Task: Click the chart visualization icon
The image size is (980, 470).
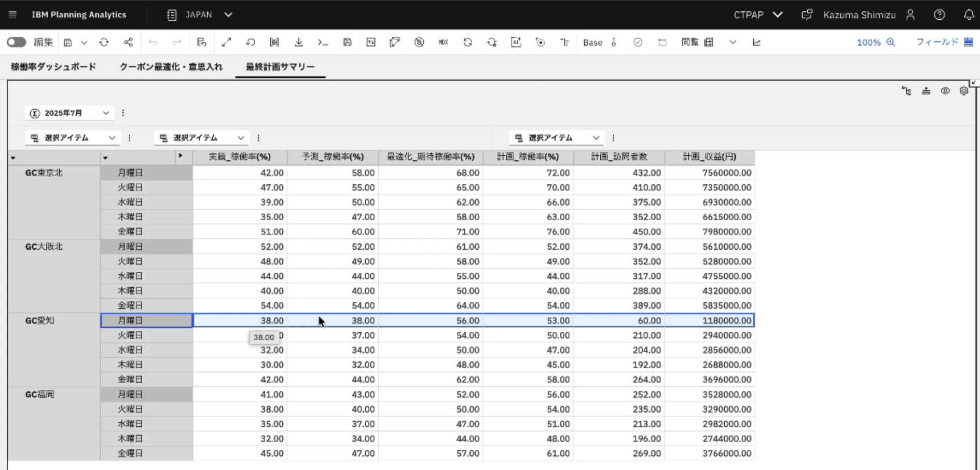Action: [x=756, y=42]
